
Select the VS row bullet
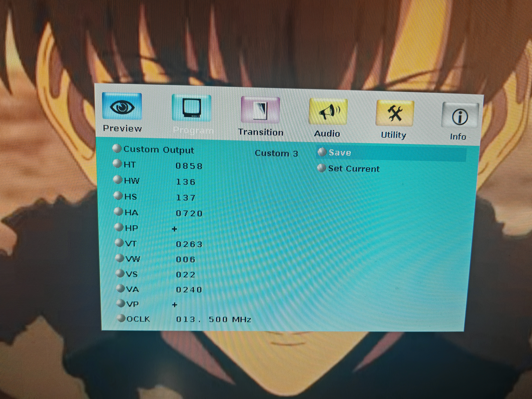click(120, 273)
